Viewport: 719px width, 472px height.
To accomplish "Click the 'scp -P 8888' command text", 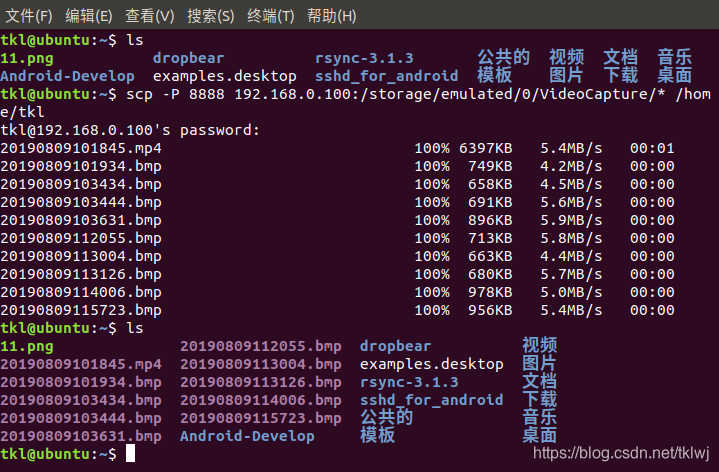I will pyautogui.click(x=175, y=94).
